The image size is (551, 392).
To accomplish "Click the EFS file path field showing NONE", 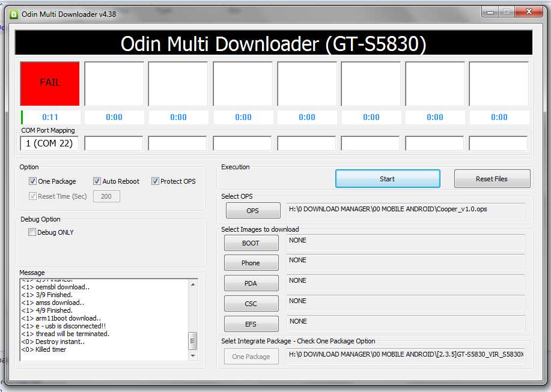I will (x=406, y=324).
